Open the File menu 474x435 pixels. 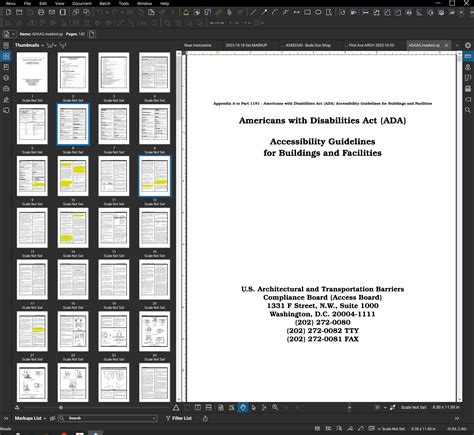click(x=27, y=3)
